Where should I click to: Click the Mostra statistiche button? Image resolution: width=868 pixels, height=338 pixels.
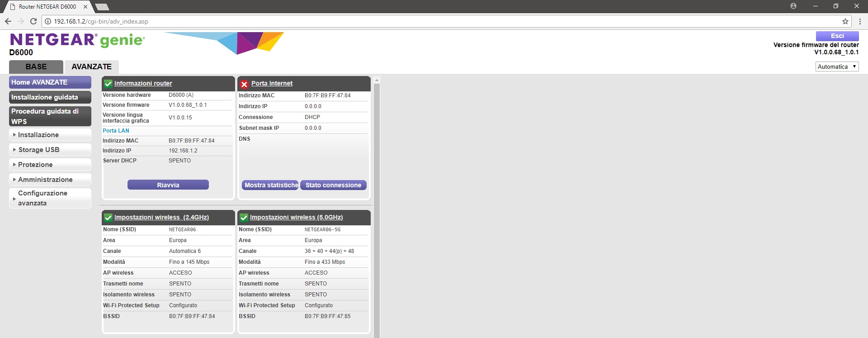pyautogui.click(x=270, y=185)
